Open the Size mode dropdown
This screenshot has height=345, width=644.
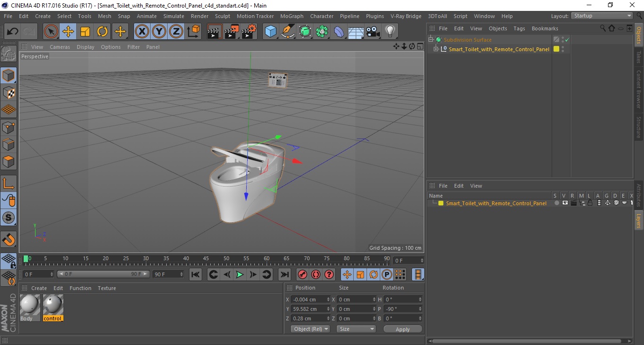(356, 329)
